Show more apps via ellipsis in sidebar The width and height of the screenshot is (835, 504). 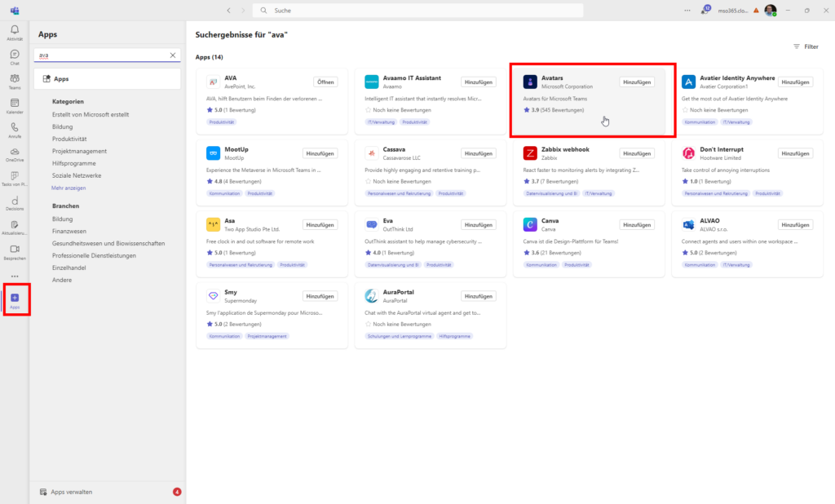tap(15, 276)
